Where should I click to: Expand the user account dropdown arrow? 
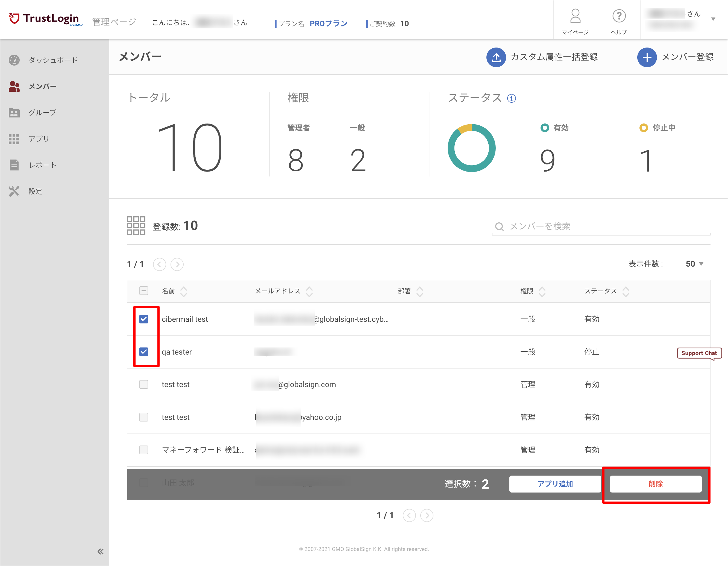click(713, 19)
